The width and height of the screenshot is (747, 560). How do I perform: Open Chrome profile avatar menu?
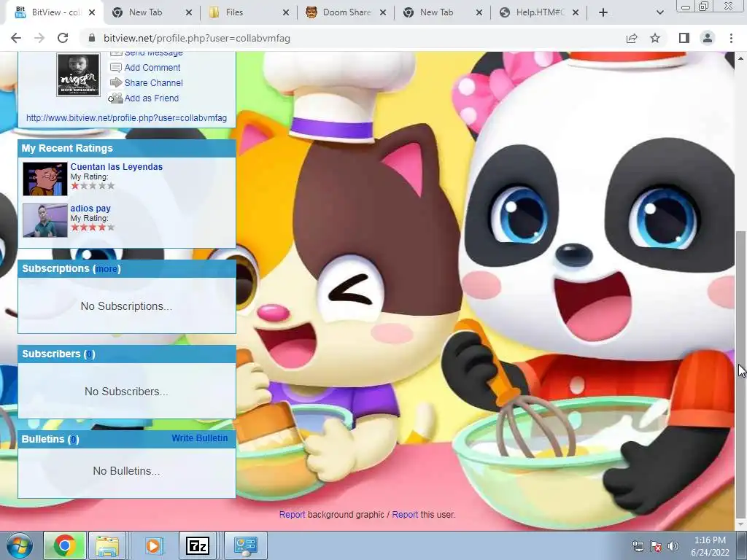[x=708, y=38]
